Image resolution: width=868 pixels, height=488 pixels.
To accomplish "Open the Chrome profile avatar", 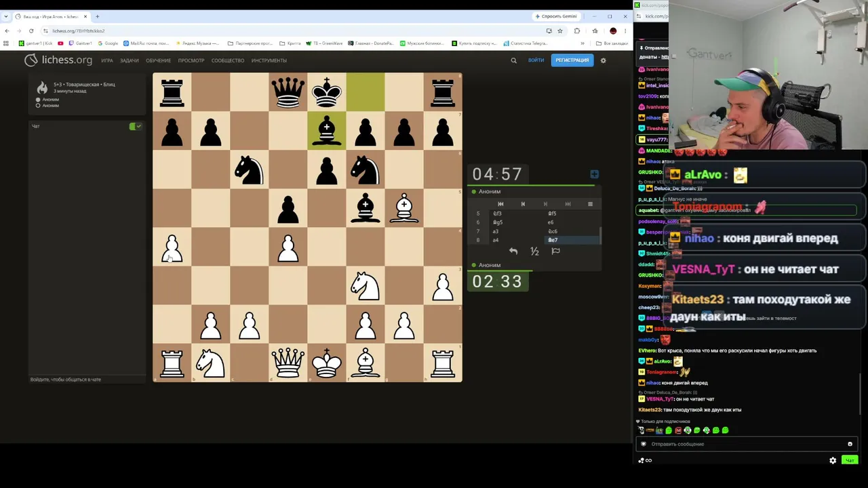I will coord(613,30).
